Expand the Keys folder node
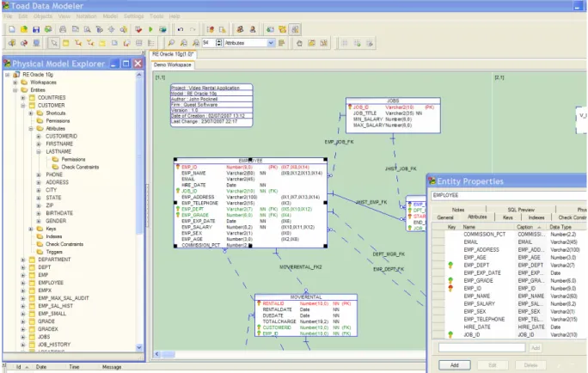This screenshot has width=588, height=373. pyautogui.click(x=31, y=229)
